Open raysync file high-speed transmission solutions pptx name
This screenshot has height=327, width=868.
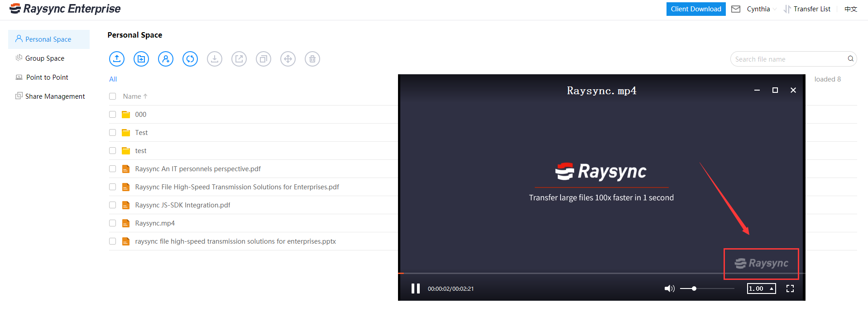point(235,241)
